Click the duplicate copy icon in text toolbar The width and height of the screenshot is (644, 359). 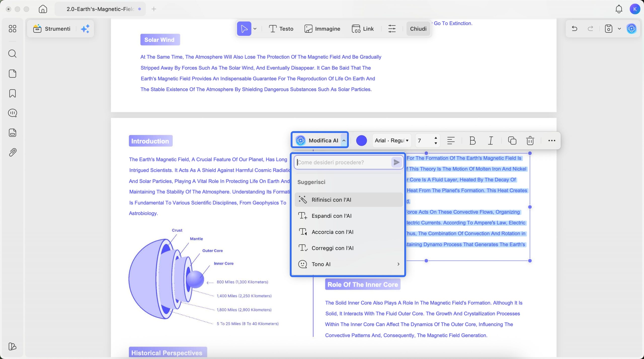tap(512, 140)
